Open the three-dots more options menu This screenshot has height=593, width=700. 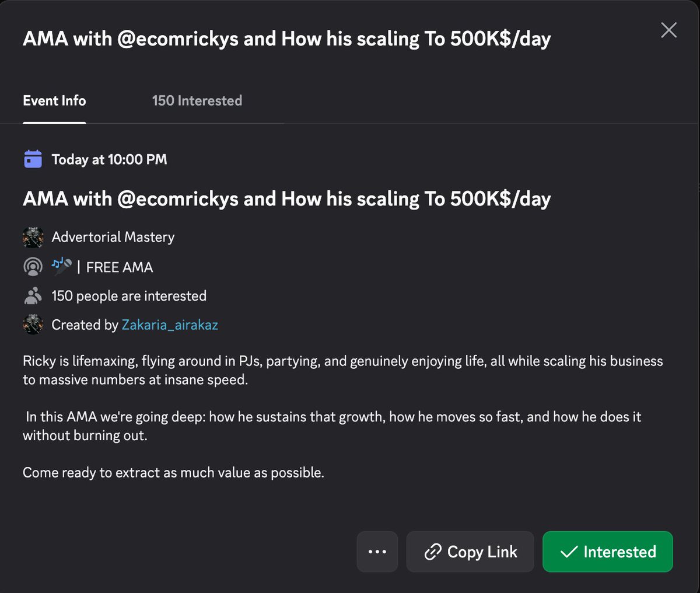[x=377, y=552]
